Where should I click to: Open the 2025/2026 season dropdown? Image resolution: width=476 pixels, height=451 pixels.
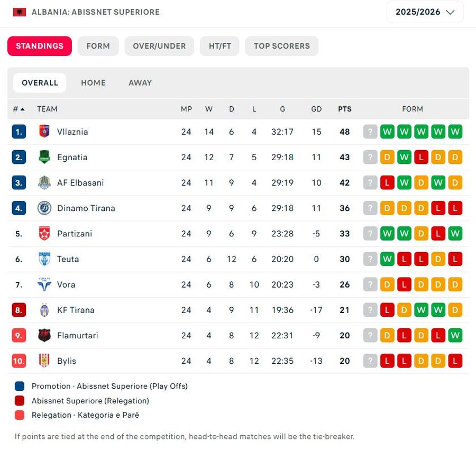point(425,12)
